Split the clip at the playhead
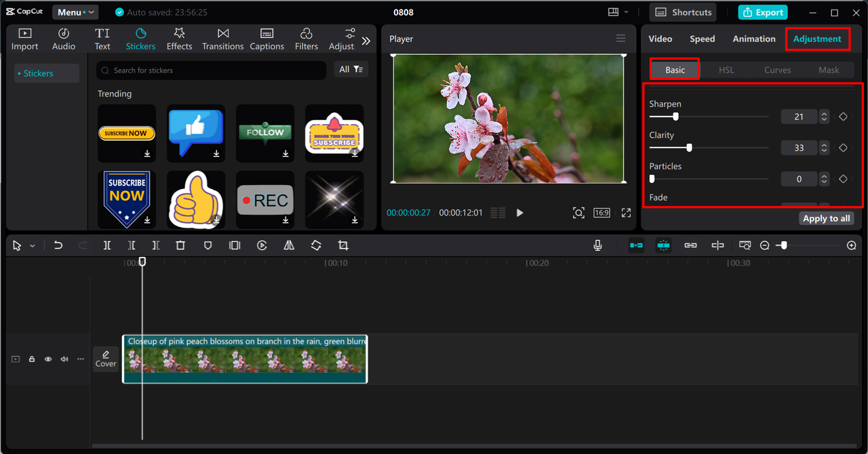The image size is (868, 454). 107,245
